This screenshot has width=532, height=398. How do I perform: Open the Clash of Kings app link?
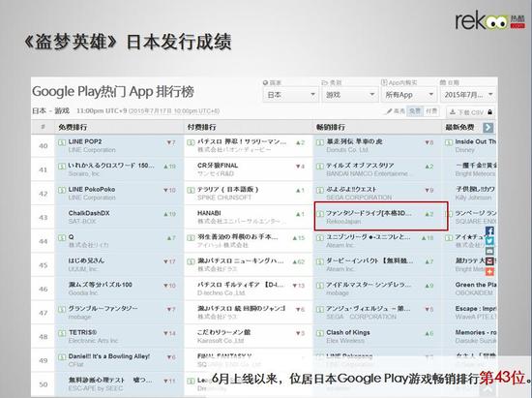348,332
